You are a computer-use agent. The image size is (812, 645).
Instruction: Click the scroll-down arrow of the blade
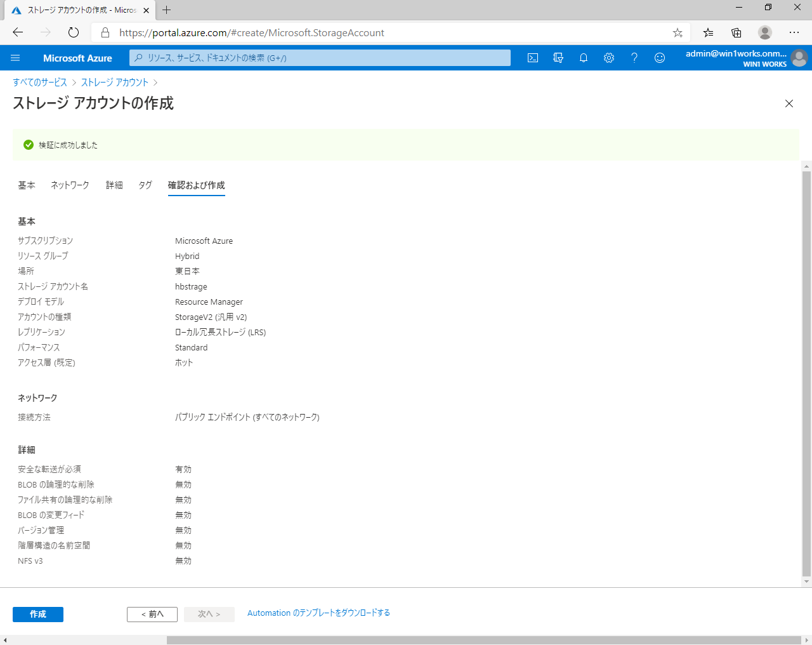[x=807, y=582]
